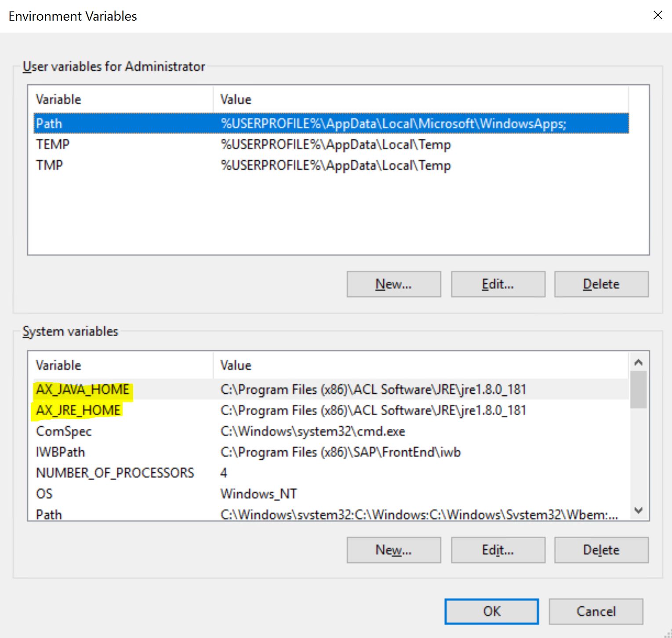The width and height of the screenshot is (672, 638).
Task: Select the IWBPath system variable
Action: (x=176, y=452)
